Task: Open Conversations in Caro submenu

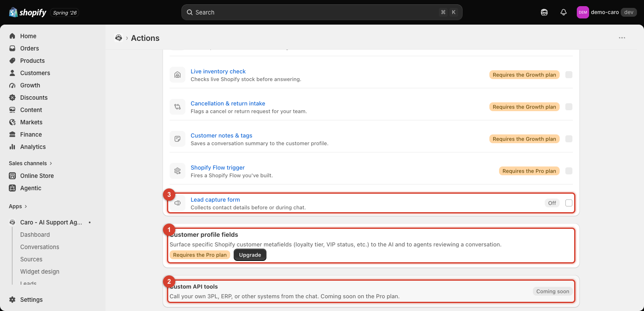Action: 40,247
